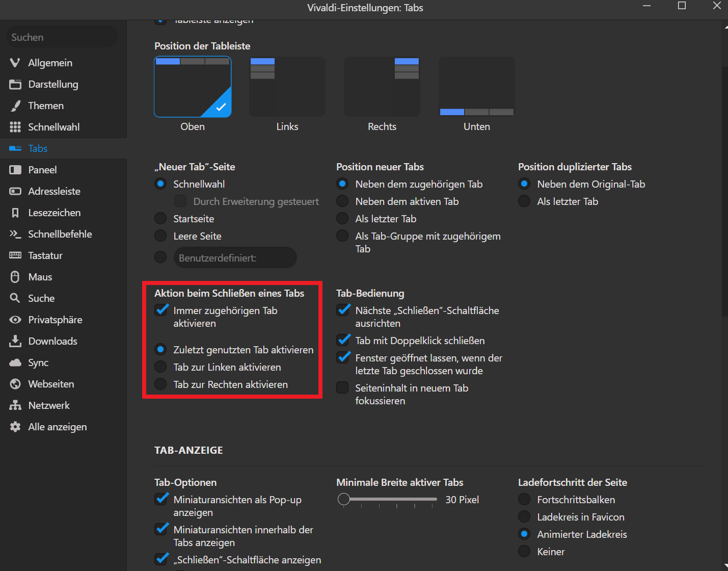Toggle Nächste Schließen-Schaltfläche ausrichten checkbox

point(343,310)
